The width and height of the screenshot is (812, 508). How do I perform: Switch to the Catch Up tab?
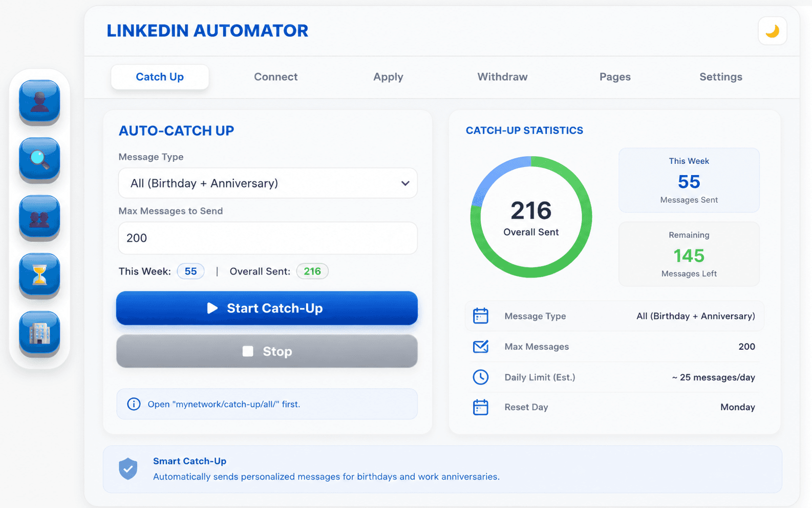pyautogui.click(x=160, y=77)
